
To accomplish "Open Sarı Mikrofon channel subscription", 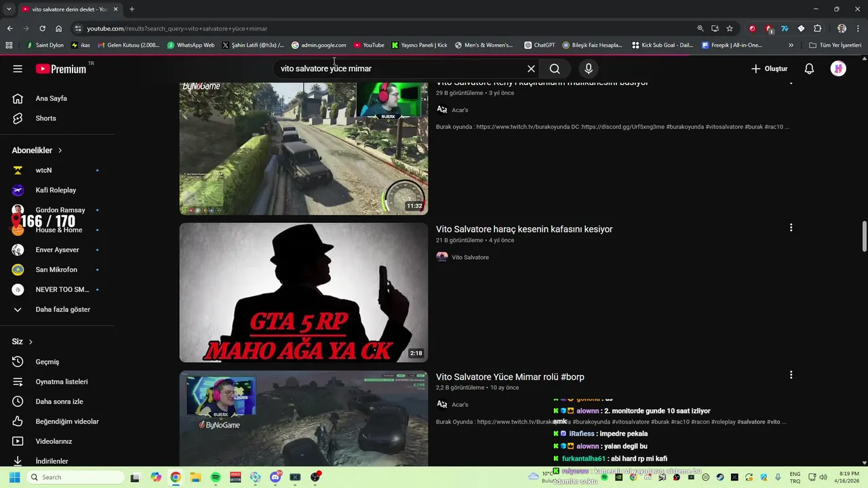I will [x=58, y=270].
